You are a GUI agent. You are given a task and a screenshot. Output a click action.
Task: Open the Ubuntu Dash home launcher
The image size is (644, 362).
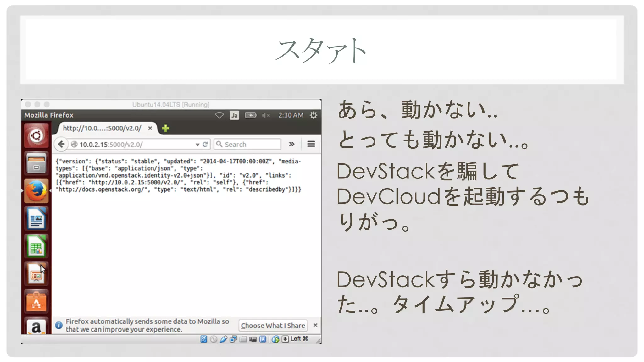36,136
